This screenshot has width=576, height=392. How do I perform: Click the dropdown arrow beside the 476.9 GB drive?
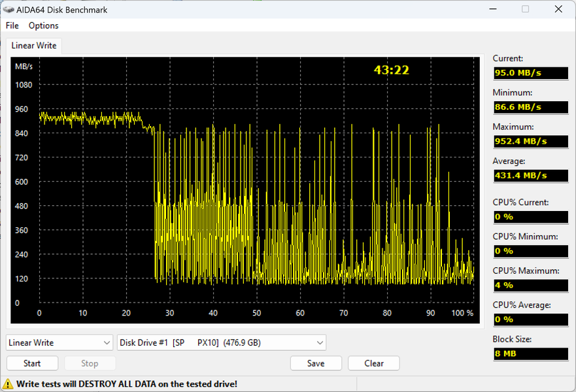[320, 343]
